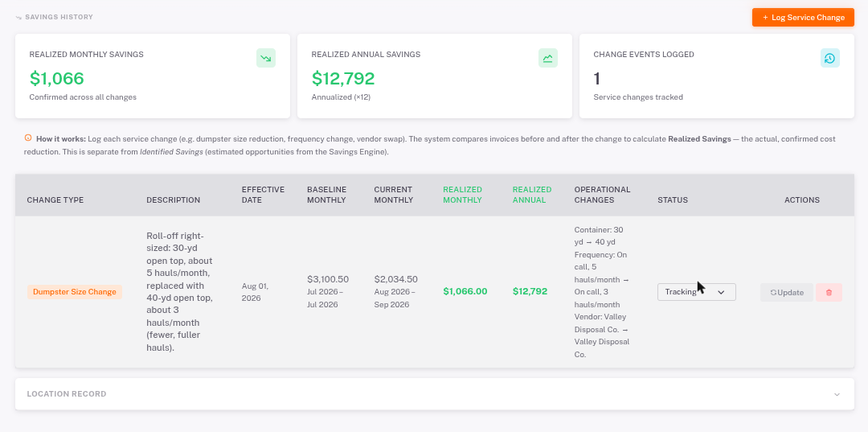Image resolution: width=868 pixels, height=432 pixels.
Task: Click the Realized Annual column header
Action: pos(532,195)
